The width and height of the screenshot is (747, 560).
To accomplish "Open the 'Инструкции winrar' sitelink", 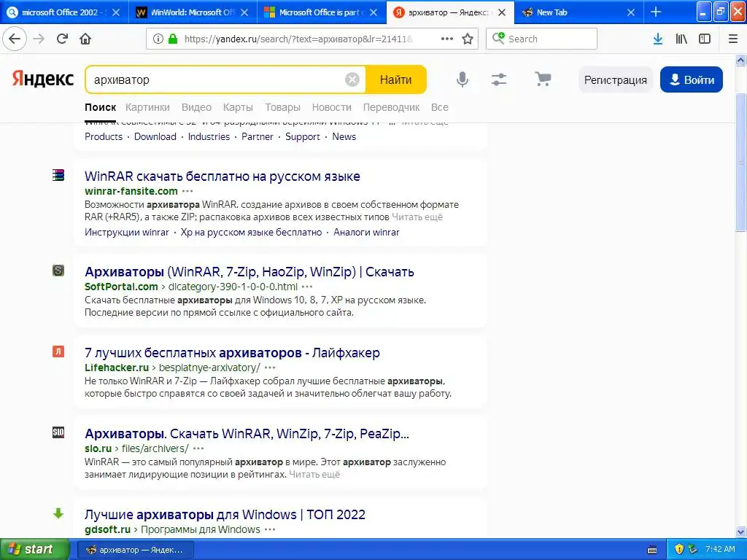I will pyautogui.click(x=127, y=233).
